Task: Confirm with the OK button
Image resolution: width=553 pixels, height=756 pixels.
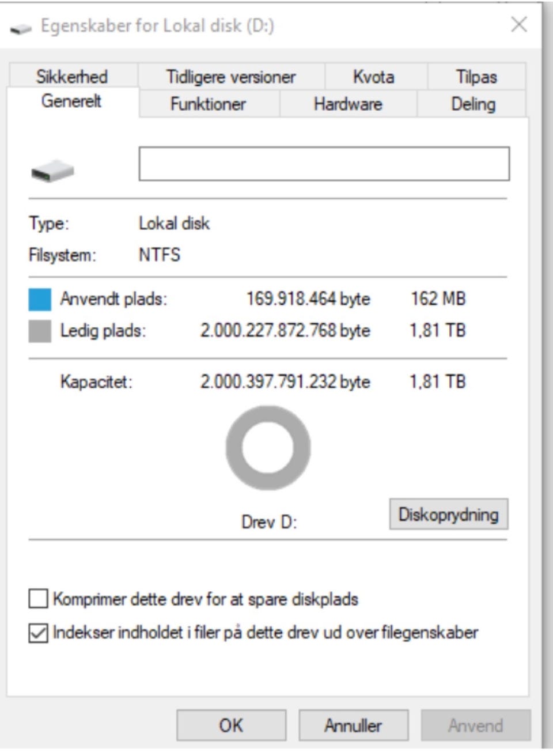Action: click(231, 725)
